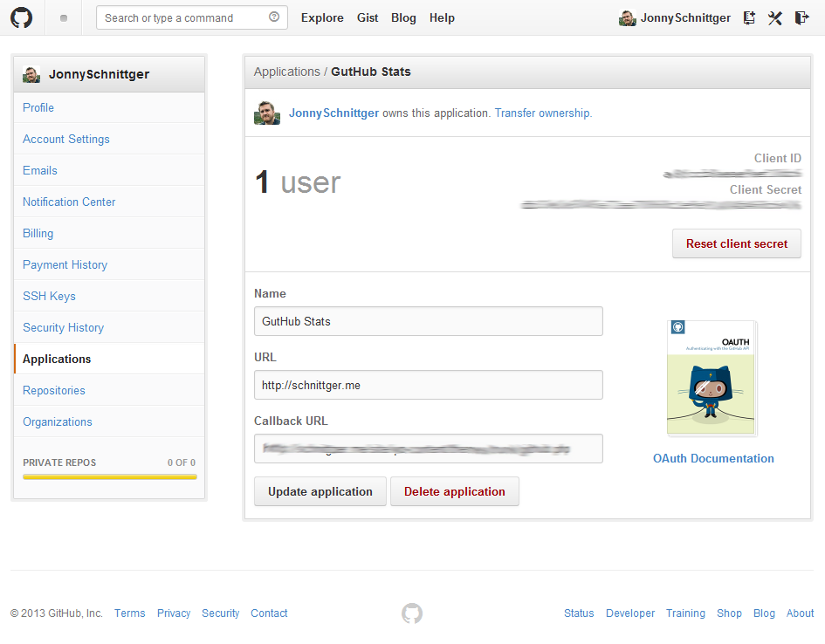
Task: Click Applications breadcrumb link
Action: click(x=286, y=72)
